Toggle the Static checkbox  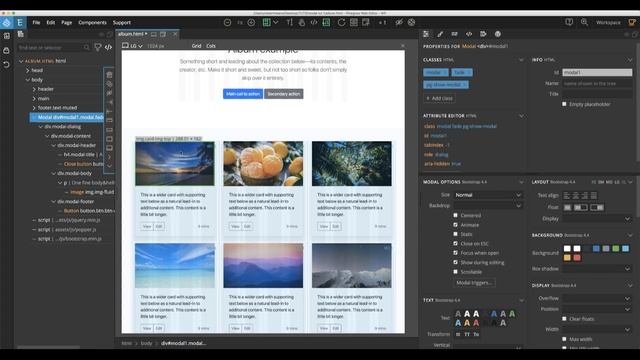tap(456, 234)
